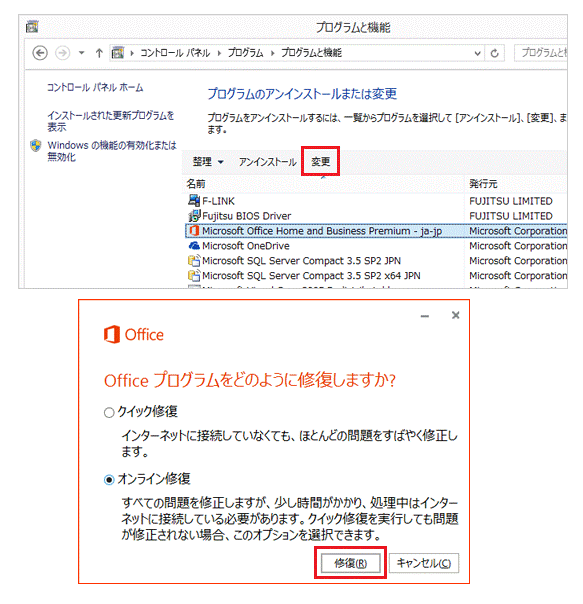Click the Microsoft OneDrive cloud icon

(x=194, y=246)
